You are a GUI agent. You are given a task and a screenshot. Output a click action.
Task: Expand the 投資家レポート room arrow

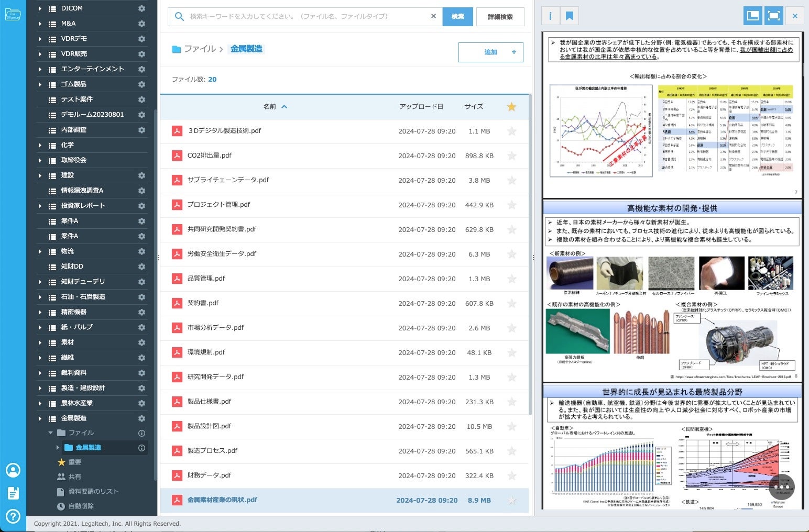point(40,206)
